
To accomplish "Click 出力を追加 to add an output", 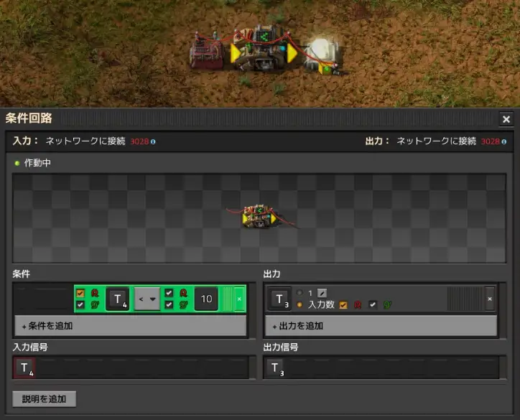I will click(x=380, y=326).
